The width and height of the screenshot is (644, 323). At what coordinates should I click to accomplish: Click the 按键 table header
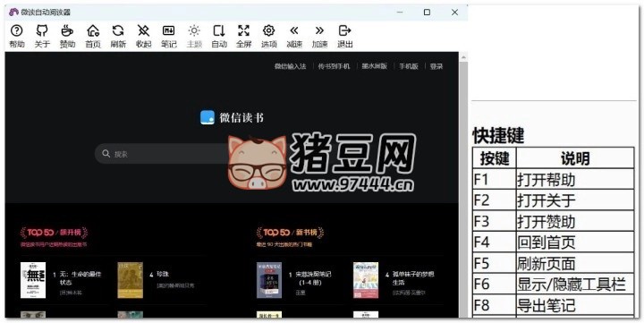[494, 157]
